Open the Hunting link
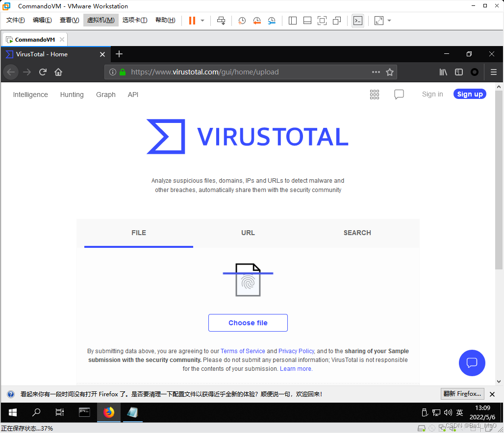The width and height of the screenshot is (504, 433). coord(72,95)
